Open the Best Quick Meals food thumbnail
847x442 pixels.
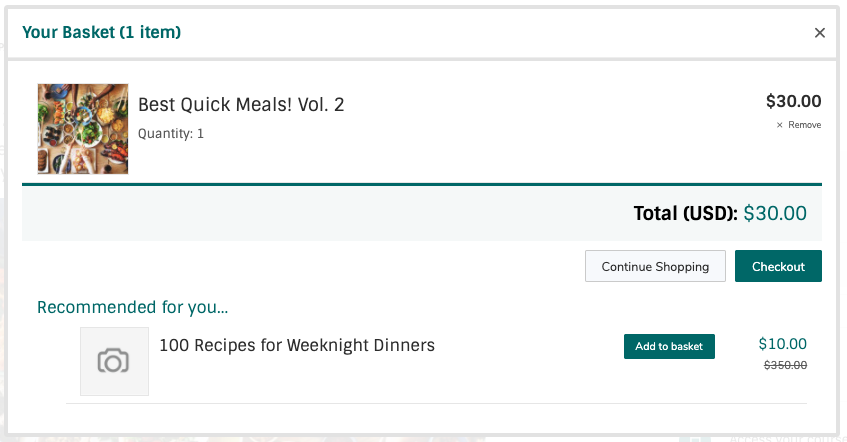pos(83,129)
